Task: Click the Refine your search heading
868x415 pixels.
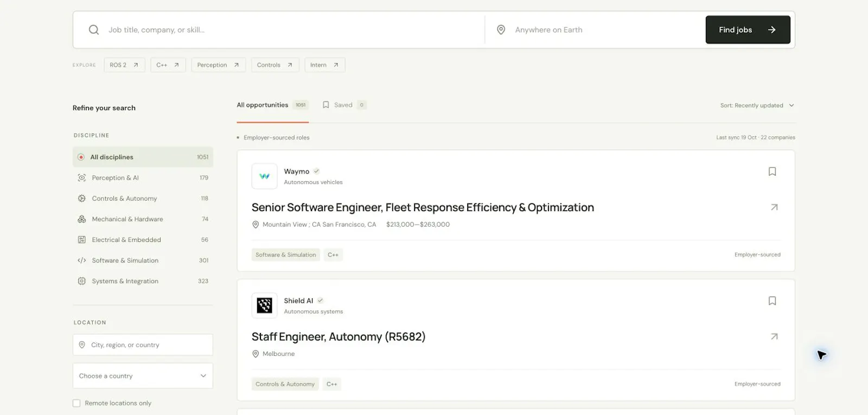Action: [104, 108]
